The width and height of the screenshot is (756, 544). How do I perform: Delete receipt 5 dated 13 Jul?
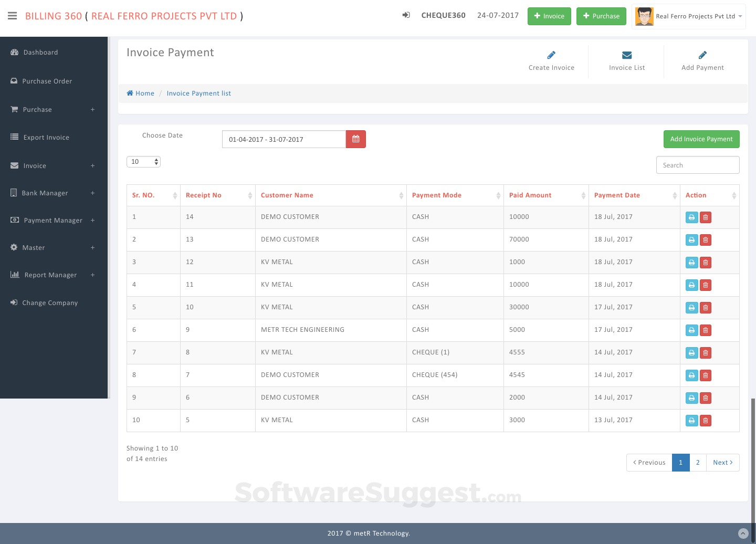tap(706, 421)
